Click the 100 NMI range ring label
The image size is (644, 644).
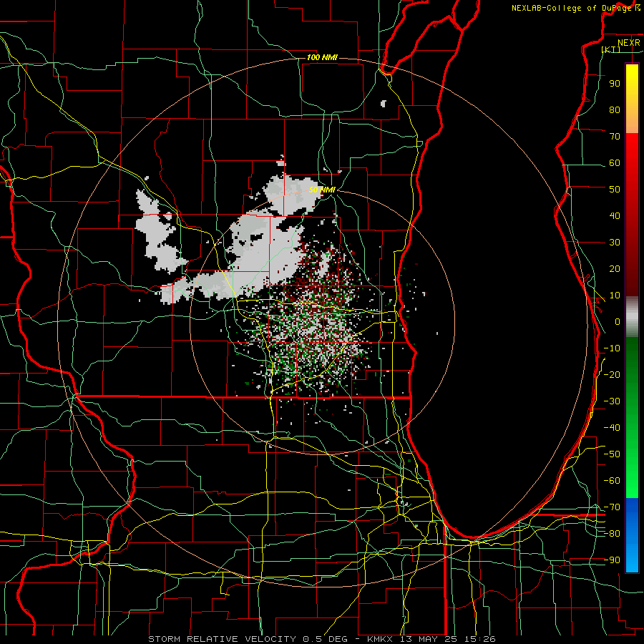tap(321, 57)
